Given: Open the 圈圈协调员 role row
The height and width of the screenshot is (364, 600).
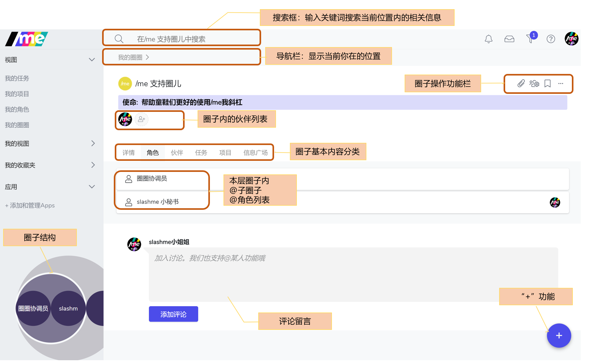Looking at the screenshot, I should (343, 179).
